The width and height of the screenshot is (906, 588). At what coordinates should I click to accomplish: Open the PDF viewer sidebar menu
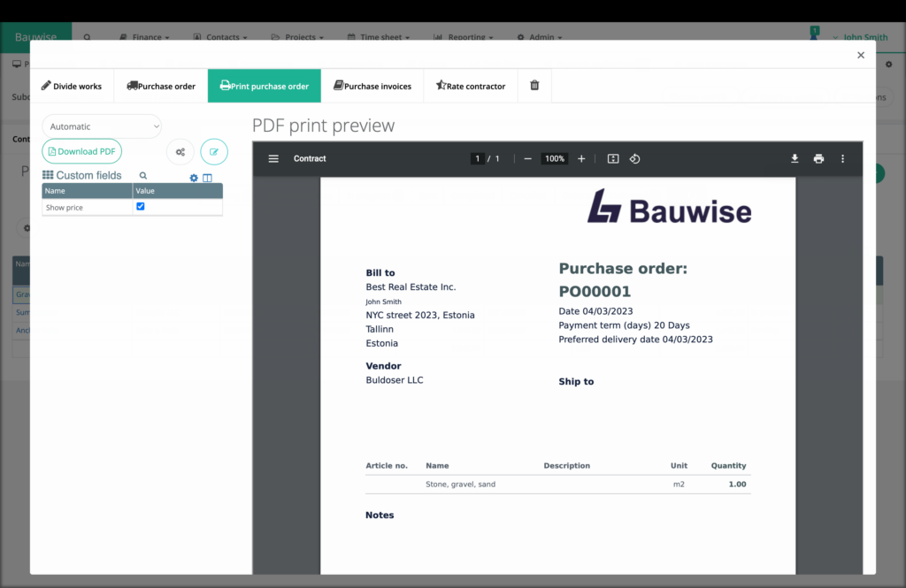[x=273, y=159]
